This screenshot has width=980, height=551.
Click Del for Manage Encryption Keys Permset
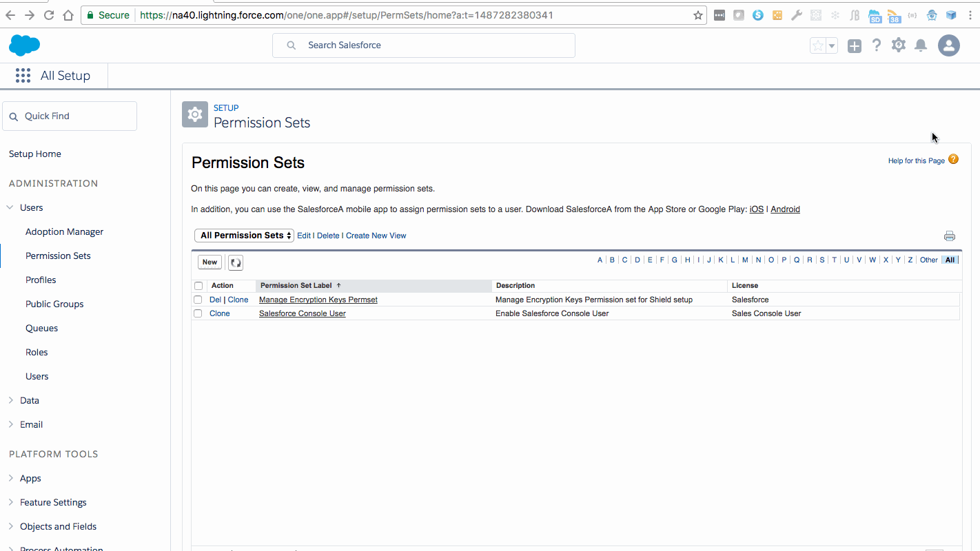[215, 300]
